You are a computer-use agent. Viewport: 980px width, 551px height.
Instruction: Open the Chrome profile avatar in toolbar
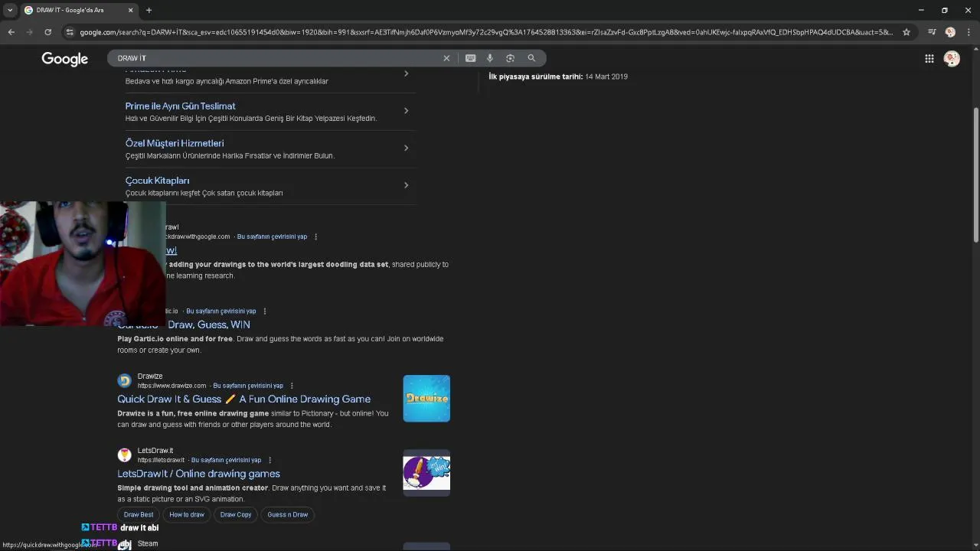[950, 32]
